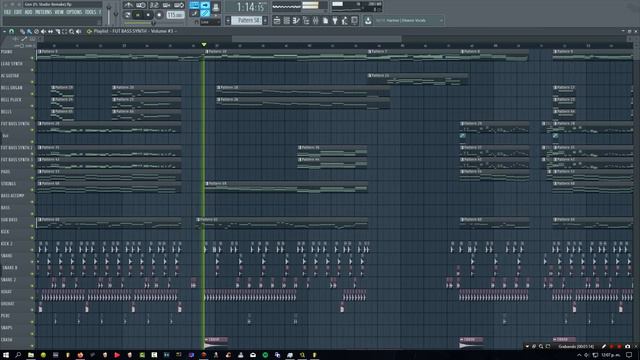Click the new project document icon

325,21
